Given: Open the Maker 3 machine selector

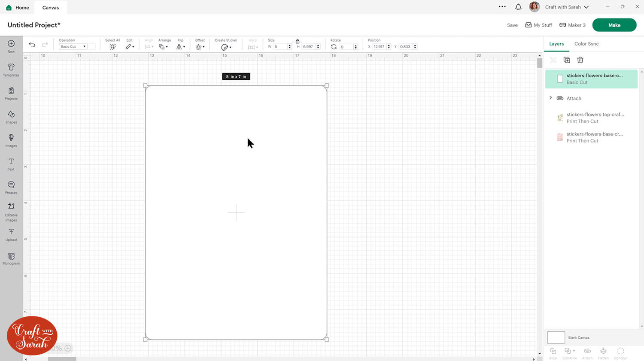Looking at the screenshot, I should [572, 25].
